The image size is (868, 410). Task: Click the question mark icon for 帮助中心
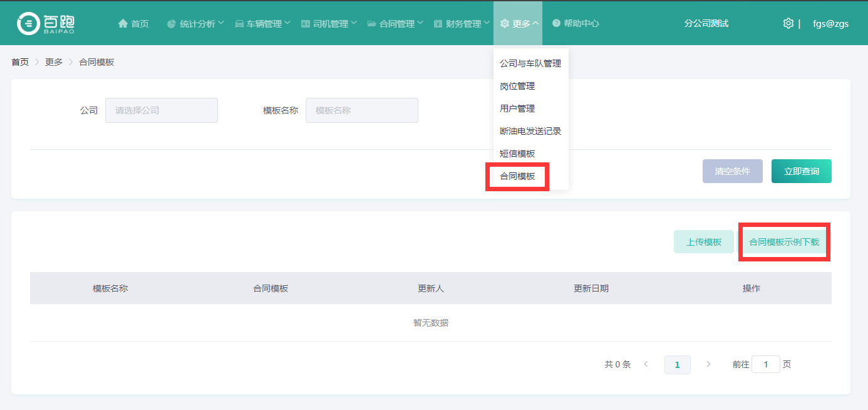[556, 23]
